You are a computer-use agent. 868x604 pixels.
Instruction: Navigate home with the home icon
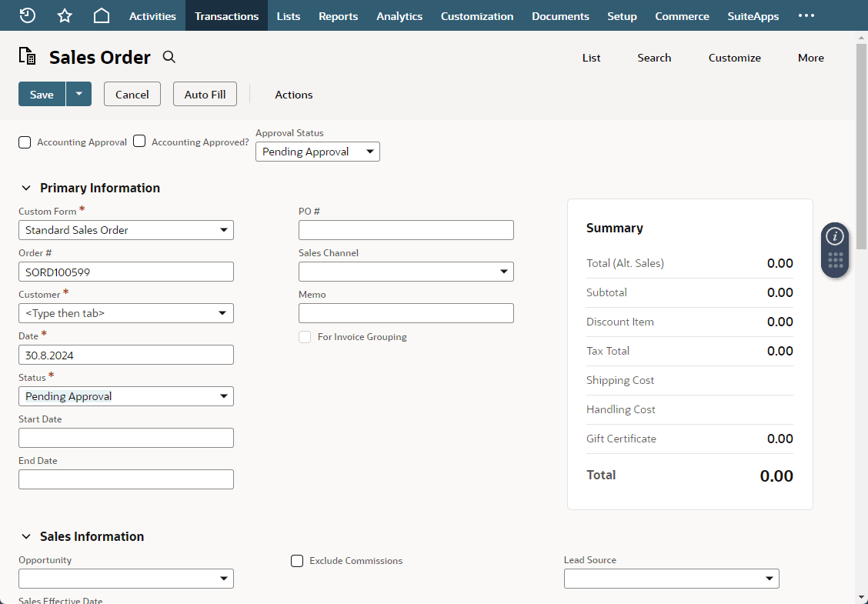(x=101, y=15)
